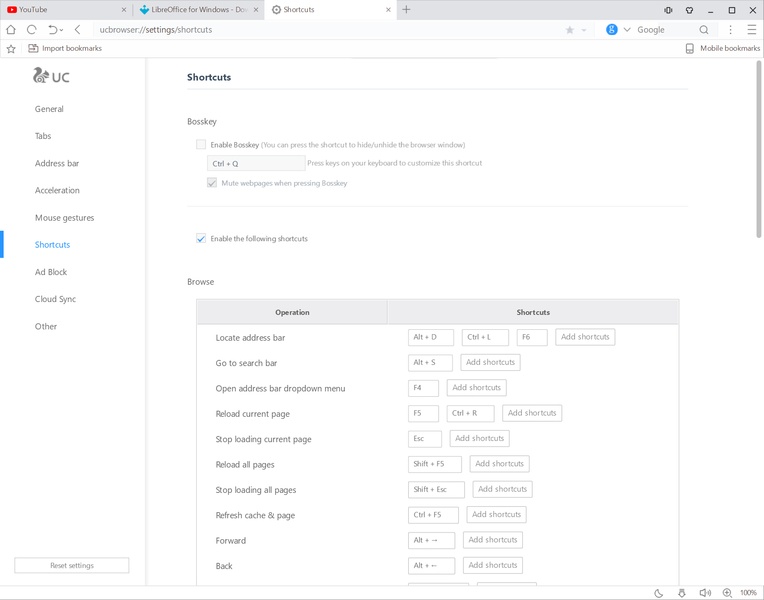Click the Reset settings button
Image resolution: width=764 pixels, height=600 pixels.
(72, 566)
